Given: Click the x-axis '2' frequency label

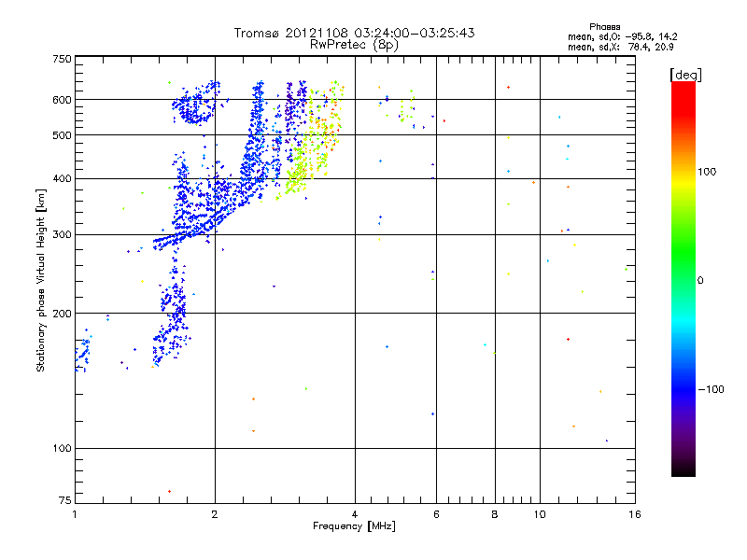Looking at the screenshot, I should [215, 514].
